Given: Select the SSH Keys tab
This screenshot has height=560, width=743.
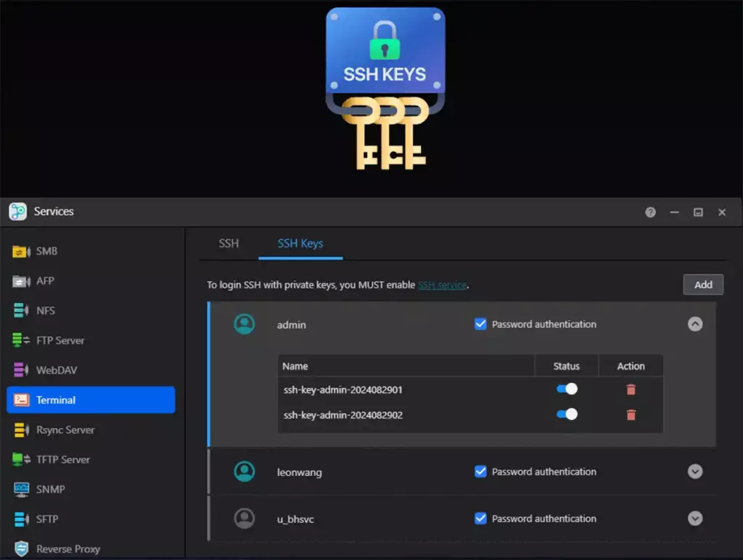Looking at the screenshot, I should tap(300, 244).
